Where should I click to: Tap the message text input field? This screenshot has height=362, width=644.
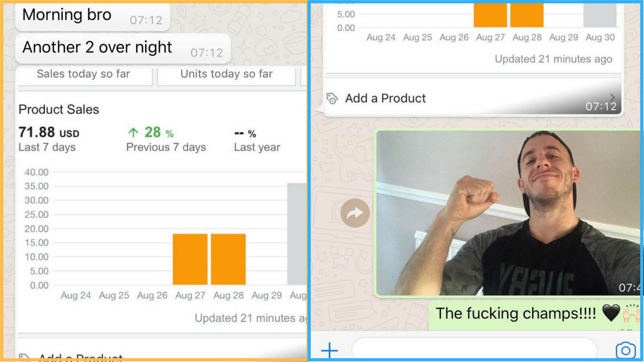pos(474,350)
